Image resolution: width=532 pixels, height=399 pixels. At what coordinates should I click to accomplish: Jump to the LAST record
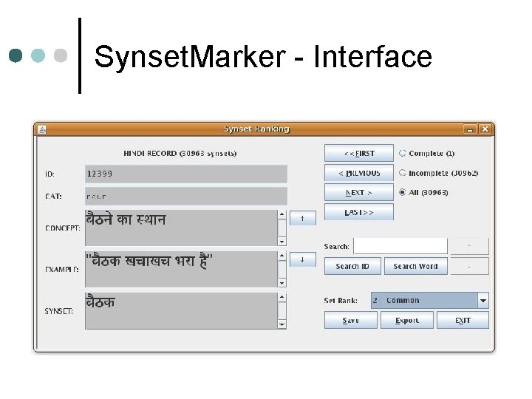(x=359, y=212)
